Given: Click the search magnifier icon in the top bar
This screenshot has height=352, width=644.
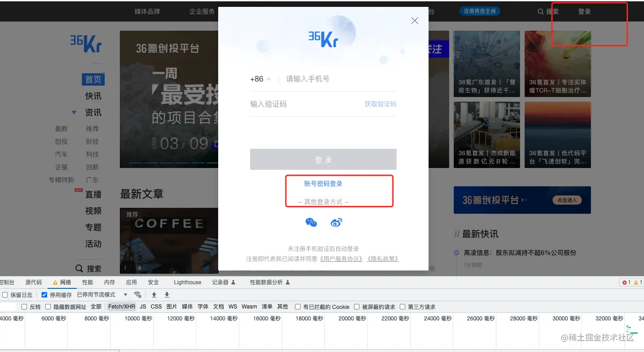Looking at the screenshot, I should coord(540,11).
